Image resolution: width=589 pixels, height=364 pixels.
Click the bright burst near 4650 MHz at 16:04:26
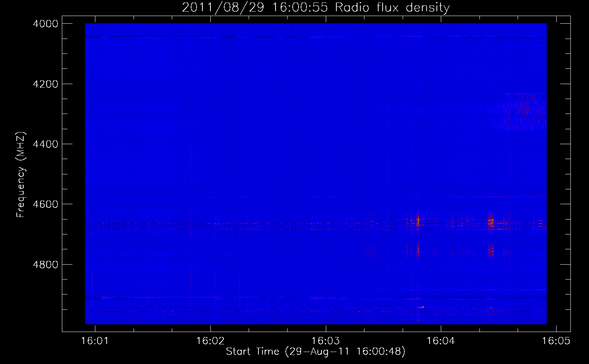coord(491,221)
